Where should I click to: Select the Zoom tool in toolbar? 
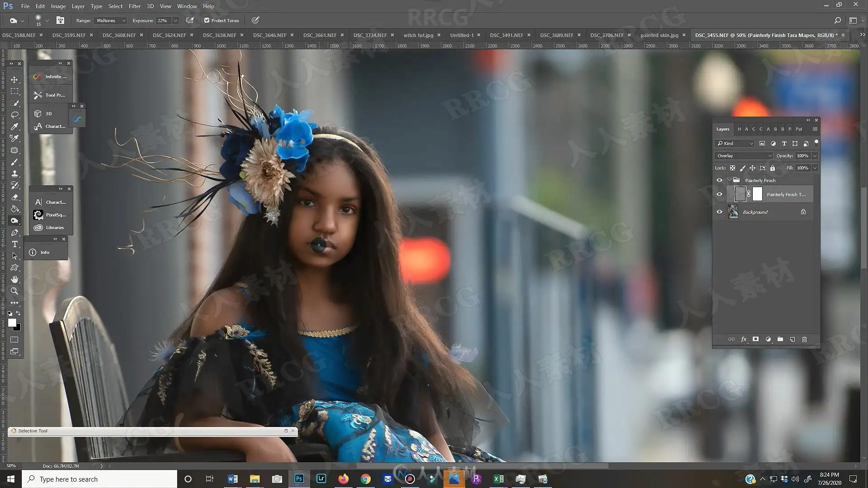(14, 291)
